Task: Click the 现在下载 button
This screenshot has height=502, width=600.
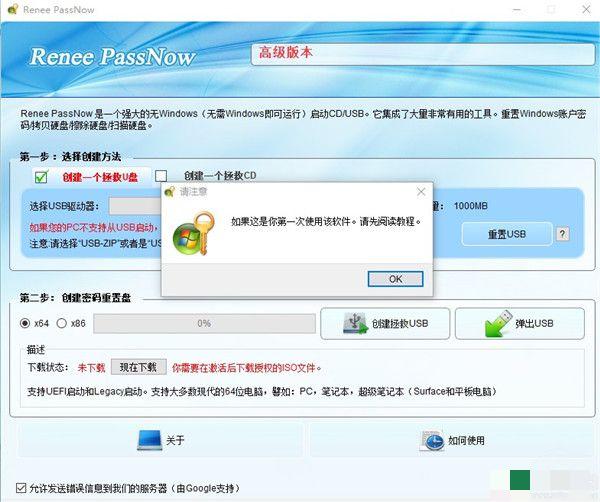Action: (x=139, y=367)
